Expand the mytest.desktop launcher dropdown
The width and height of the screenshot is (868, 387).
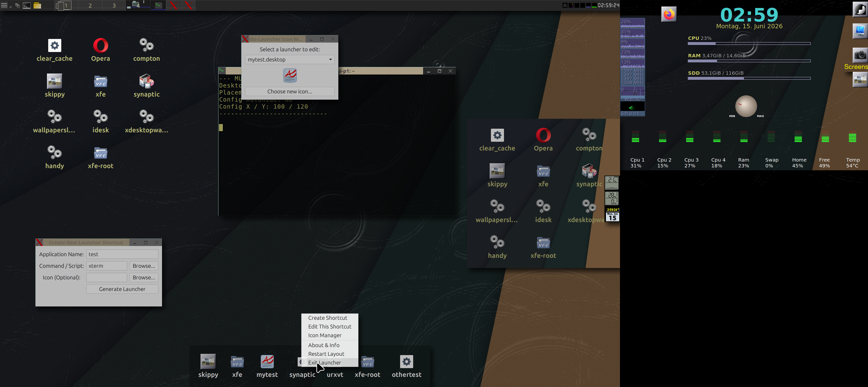[x=289, y=60]
